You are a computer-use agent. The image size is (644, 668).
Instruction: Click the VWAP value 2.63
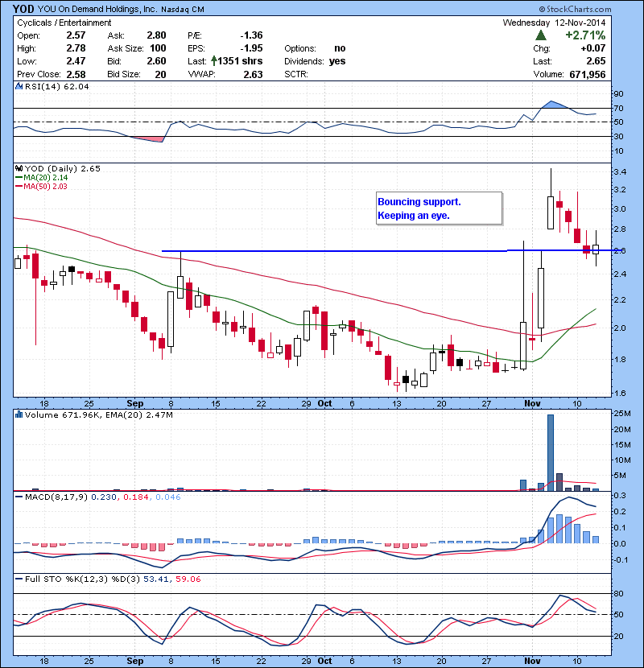pos(253,74)
